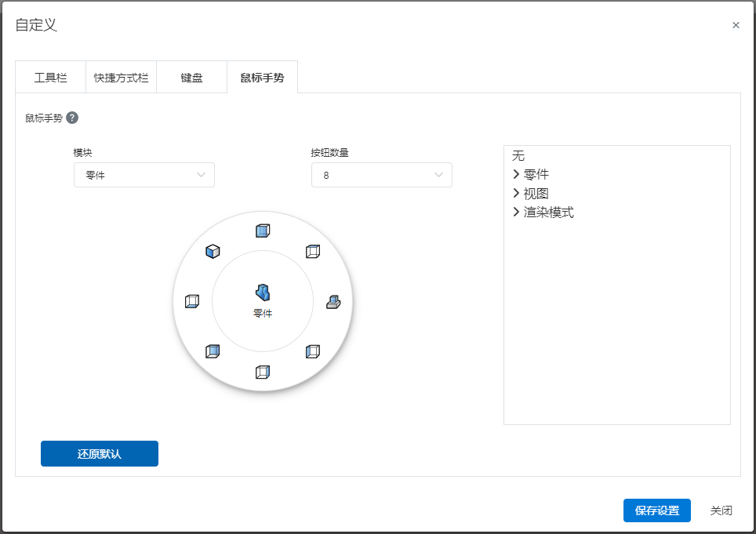Select the bottom-face highlighted cube gesture icon

[x=192, y=301]
